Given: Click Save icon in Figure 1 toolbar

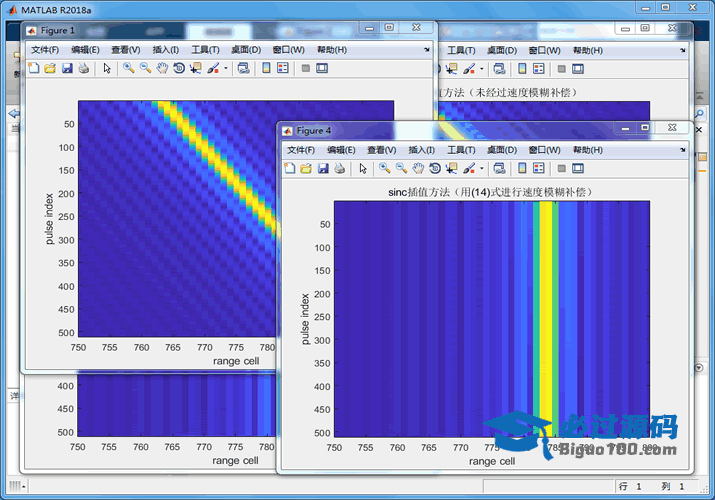Looking at the screenshot, I should [x=67, y=68].
